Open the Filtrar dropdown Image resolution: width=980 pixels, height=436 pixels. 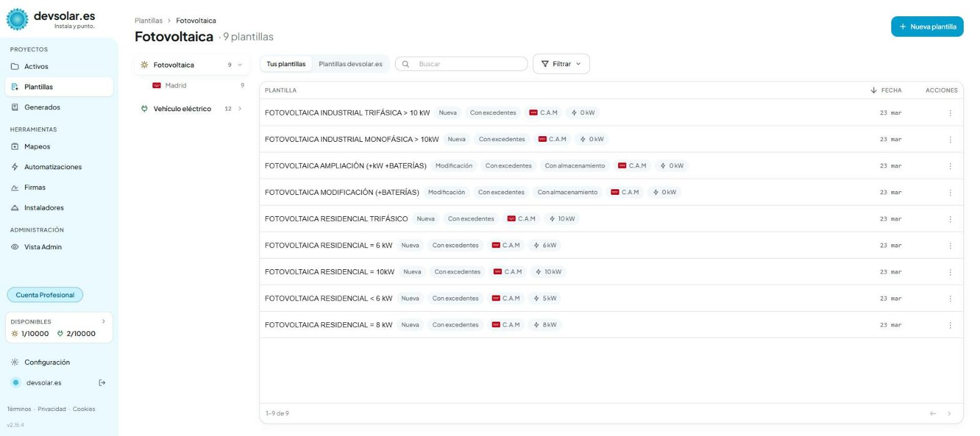[561, 64]
